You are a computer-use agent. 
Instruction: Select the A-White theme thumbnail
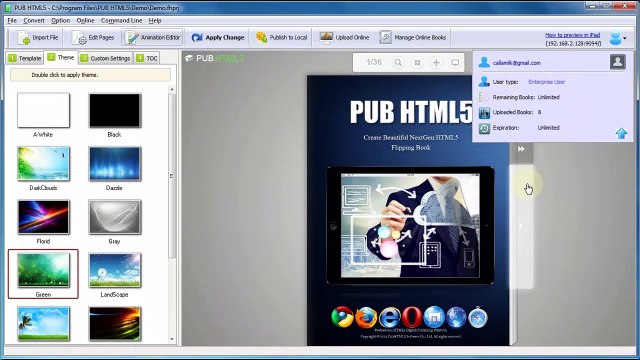tap(43, 110)
